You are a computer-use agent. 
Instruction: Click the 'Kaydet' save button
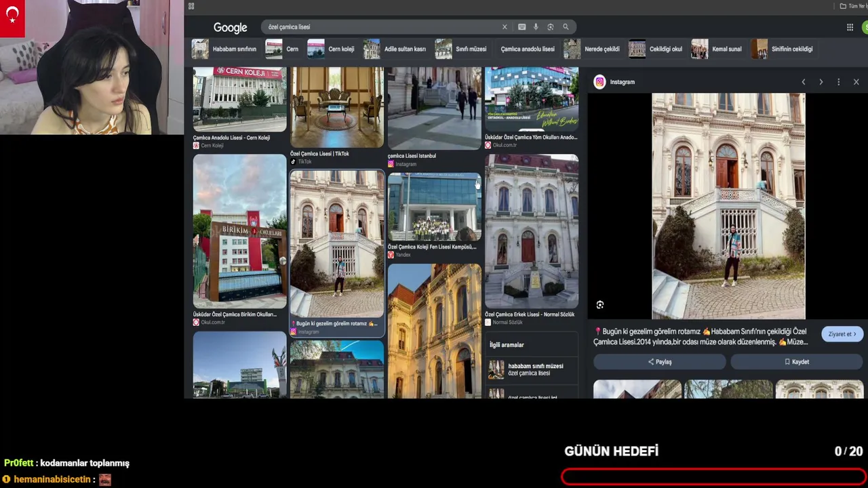click(x=797, y=362)
